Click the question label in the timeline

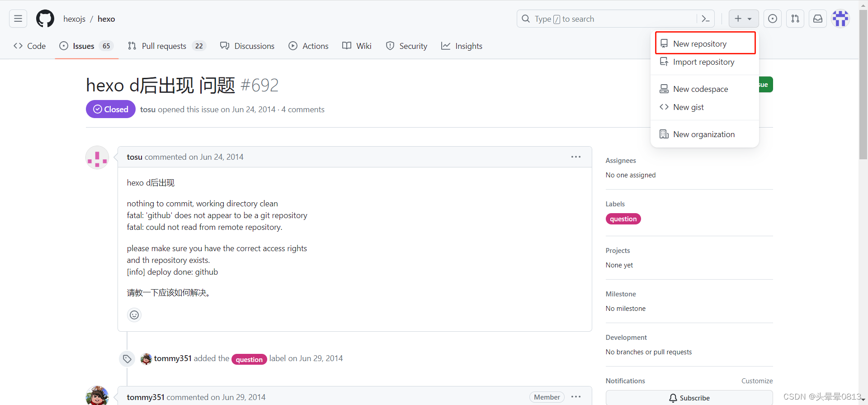(249, 359)
